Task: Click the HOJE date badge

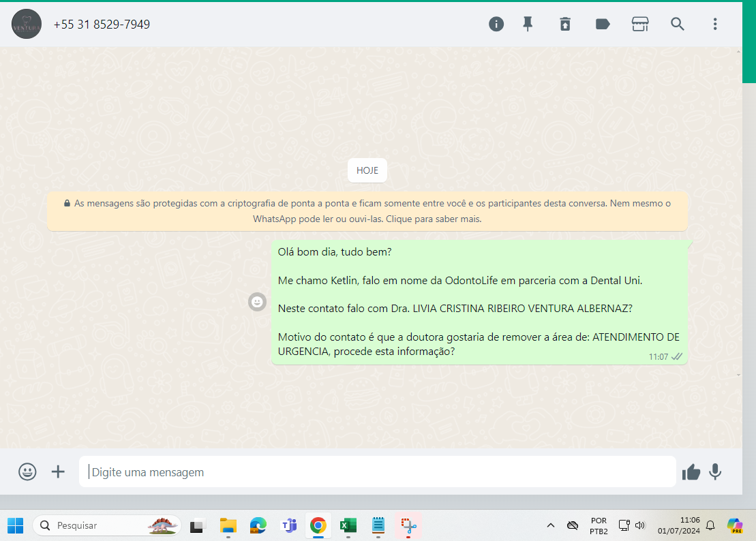Action: 367,170
